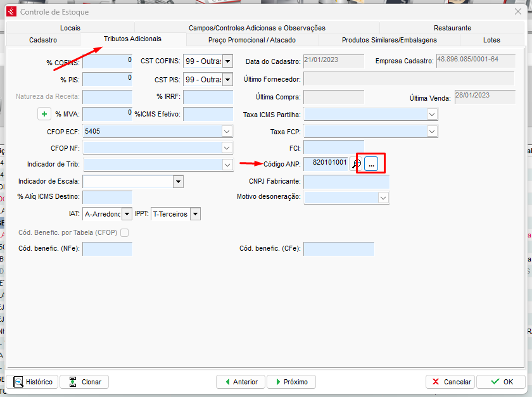This screenshot has width=532, height=397.
Task: Confirm with the OK button
Action: (500, 382)
